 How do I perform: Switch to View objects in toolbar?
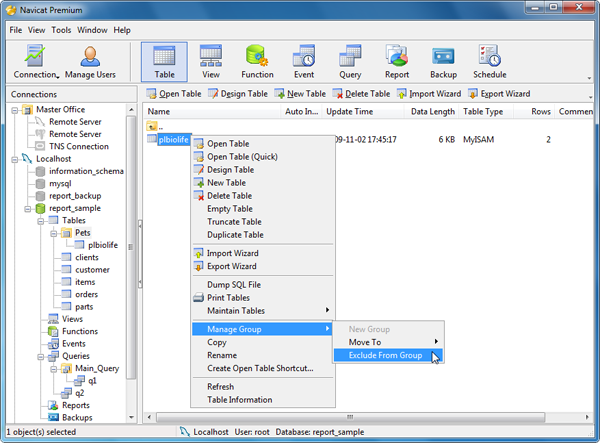coord(211,62)
